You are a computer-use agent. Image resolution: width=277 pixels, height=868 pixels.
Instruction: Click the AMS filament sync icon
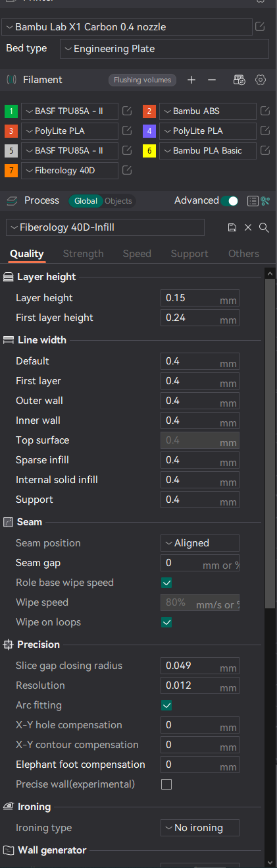point(239,80)
